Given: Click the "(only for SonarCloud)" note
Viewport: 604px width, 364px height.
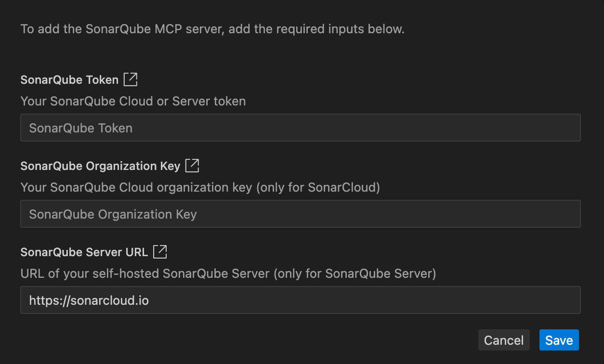Looking at the screenshot, I should click(318, 187).
